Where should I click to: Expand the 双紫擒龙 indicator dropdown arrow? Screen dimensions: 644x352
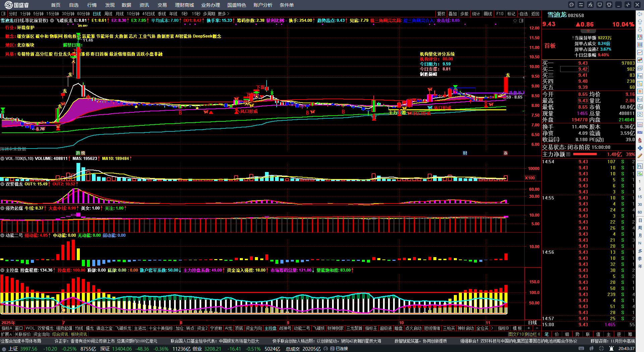(2, 184)
